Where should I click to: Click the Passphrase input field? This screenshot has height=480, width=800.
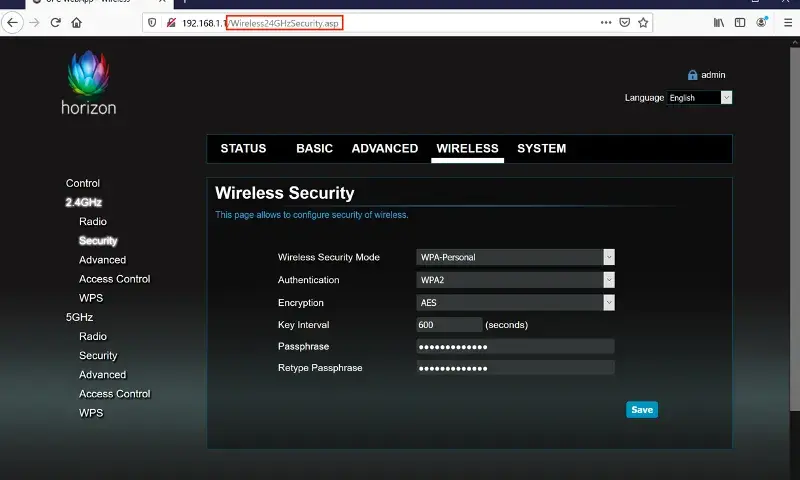[515, 346]
